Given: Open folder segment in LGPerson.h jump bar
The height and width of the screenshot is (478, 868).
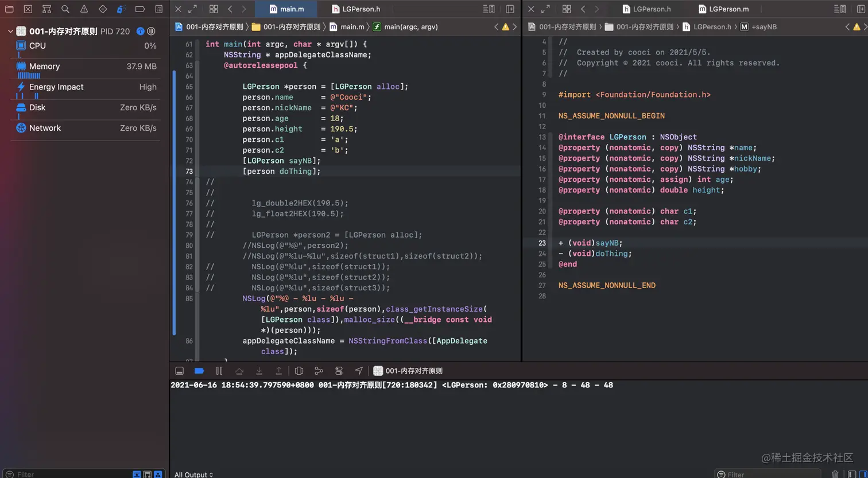Looking at the screenshot, I should pos(640,27).
